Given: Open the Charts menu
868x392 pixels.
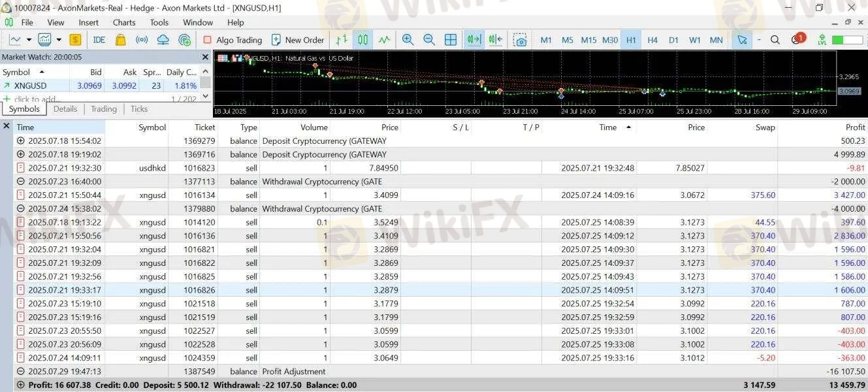Looking at the screenshot, I should point(124,22).
